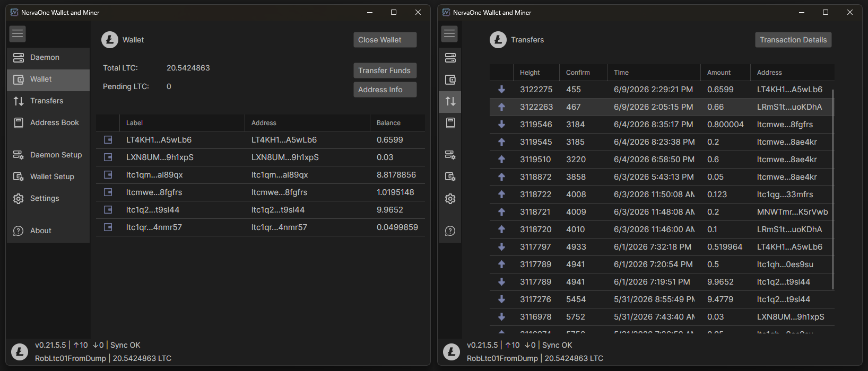Toggle hamburger menu in left Wallet window
Screen dimensions: 868x371
pos(18,34)
